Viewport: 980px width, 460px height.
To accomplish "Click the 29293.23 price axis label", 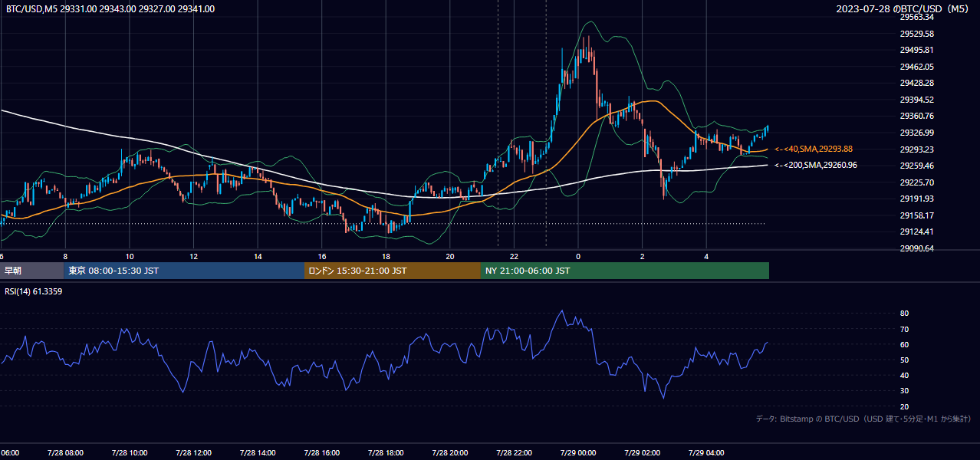I will 916,149.
